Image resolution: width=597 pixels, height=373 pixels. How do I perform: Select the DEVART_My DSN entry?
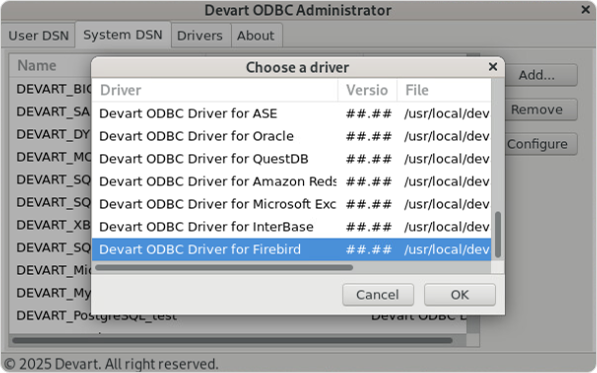54,293
